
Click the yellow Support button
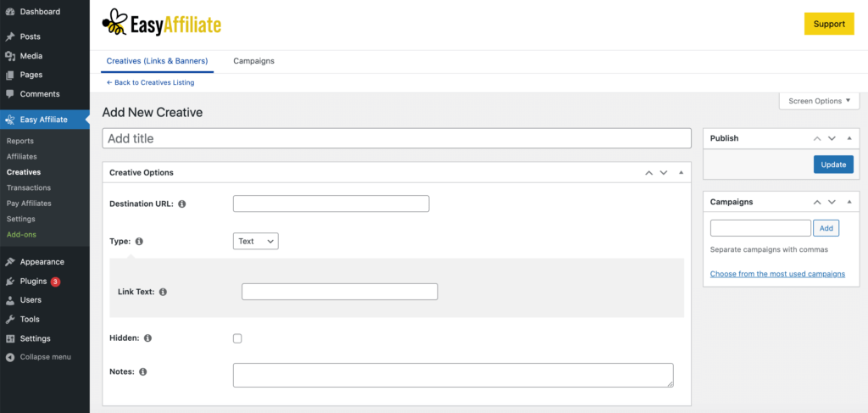point(829,24)
